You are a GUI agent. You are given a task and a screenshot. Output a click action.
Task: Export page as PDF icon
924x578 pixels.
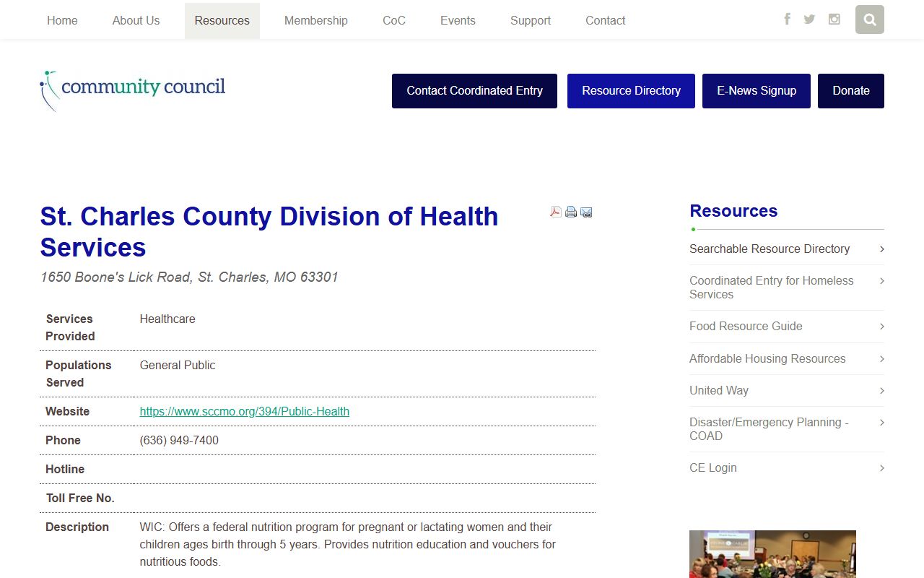(x=556, y=212)
